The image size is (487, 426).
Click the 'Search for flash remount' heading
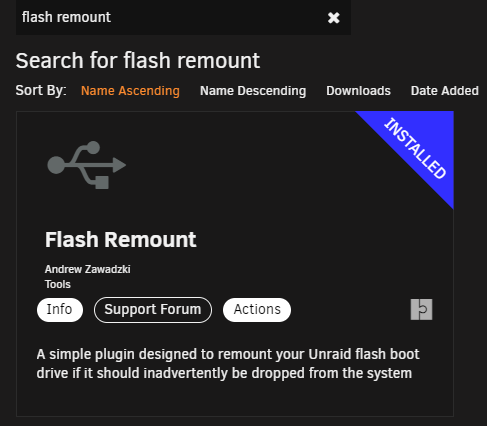[138, 61]
